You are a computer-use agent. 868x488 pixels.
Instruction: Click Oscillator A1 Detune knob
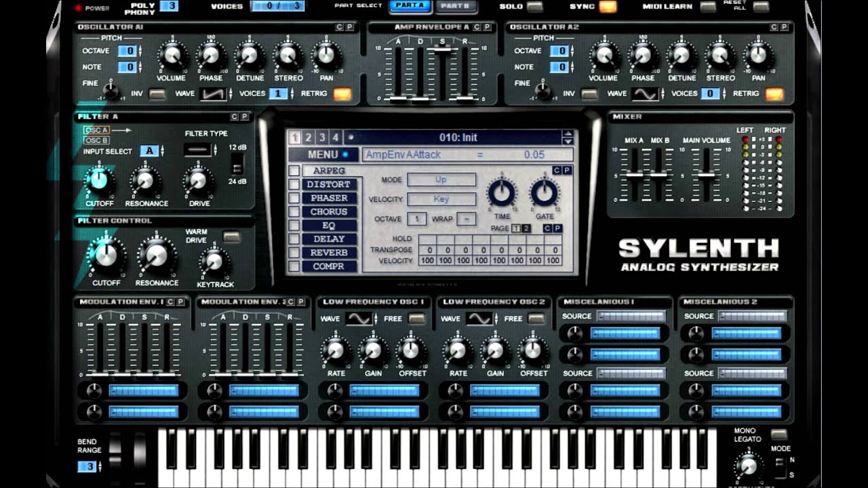point(250,55)
